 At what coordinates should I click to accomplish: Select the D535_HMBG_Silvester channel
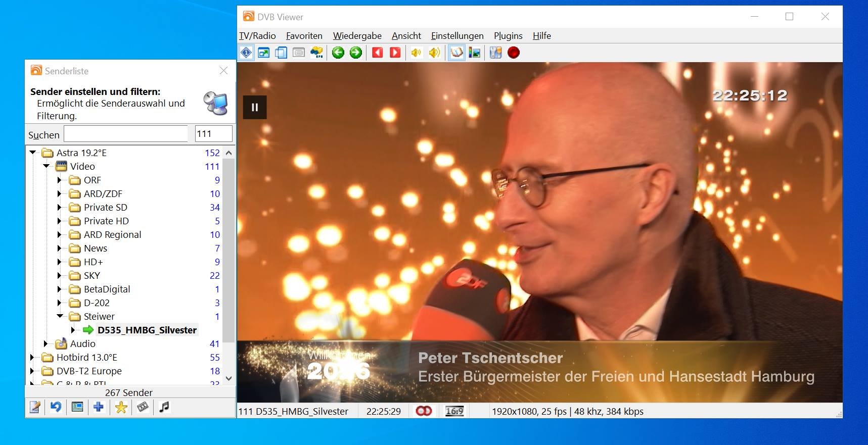(147, 330)
